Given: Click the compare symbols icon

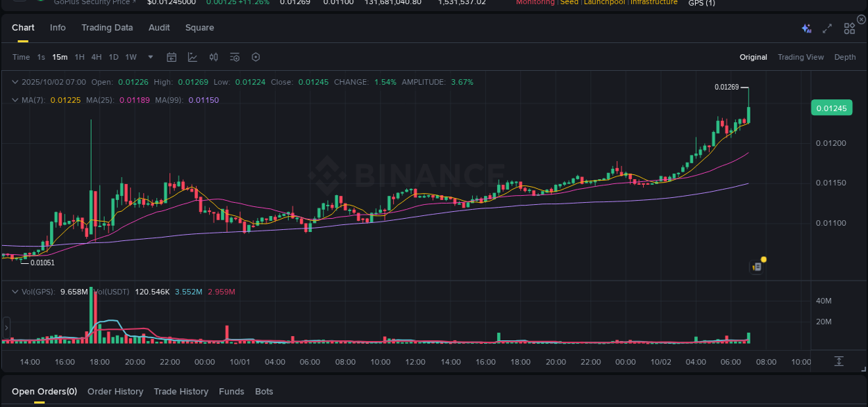Looking at the screenshot, I should coord(213,57).
